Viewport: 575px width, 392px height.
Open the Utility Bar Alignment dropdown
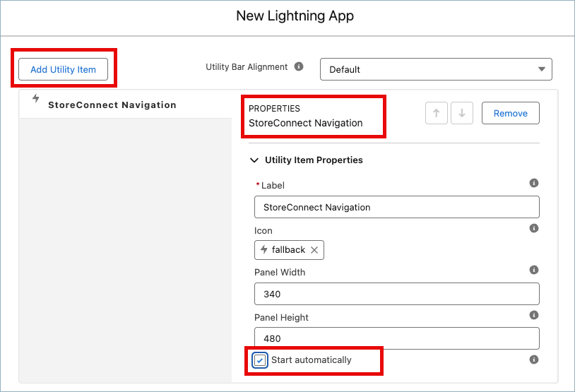coord(436,69)
